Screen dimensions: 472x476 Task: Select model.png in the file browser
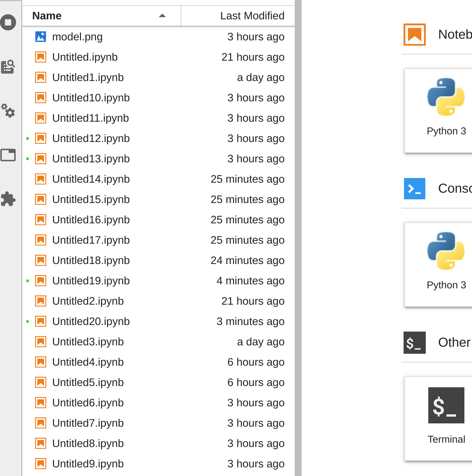77,37
